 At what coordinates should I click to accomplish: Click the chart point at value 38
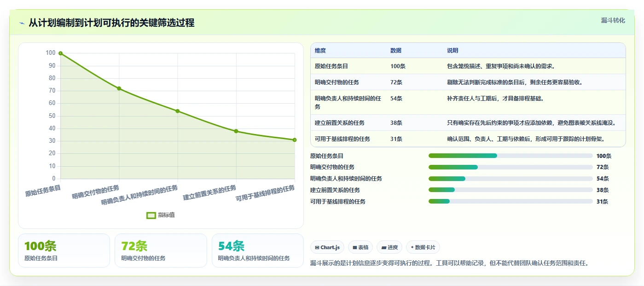236,131
